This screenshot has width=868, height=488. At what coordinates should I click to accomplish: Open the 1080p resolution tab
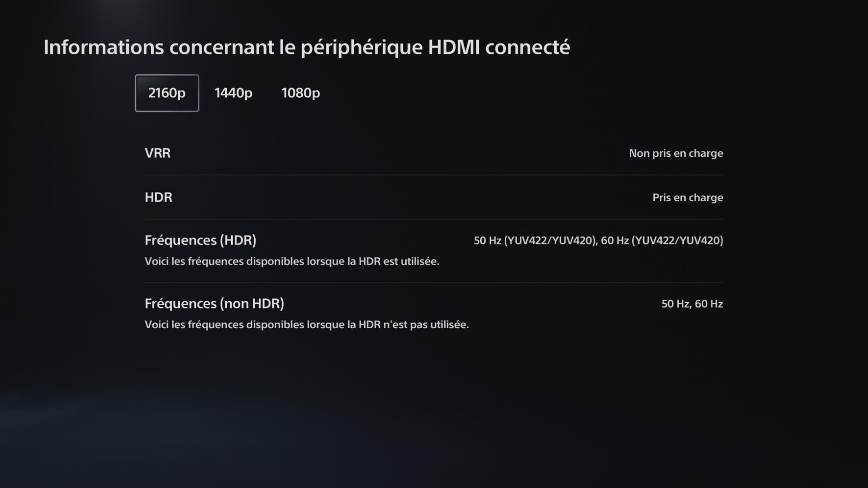tap(300, 93)
